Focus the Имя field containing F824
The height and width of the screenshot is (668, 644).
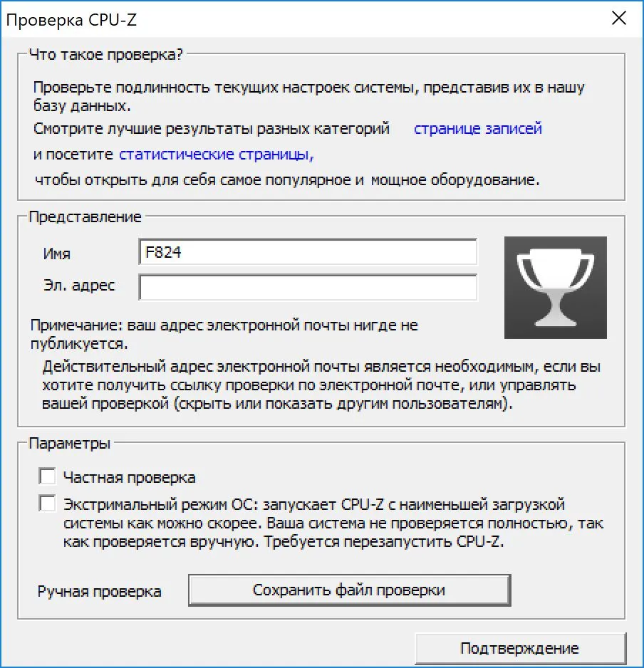coord(308,252)
